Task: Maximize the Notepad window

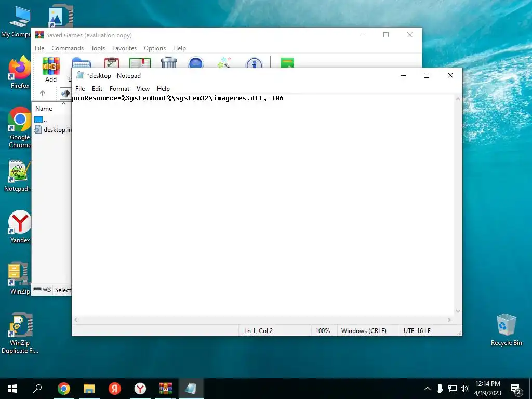Action: [427, 75]
